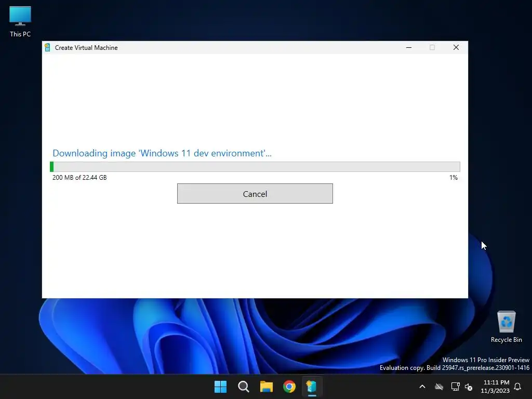Image resolution: width=532 pixels, height=399 pixels.
Task: Select the Recycle Bin desktop icon
Action: point(506,327)
